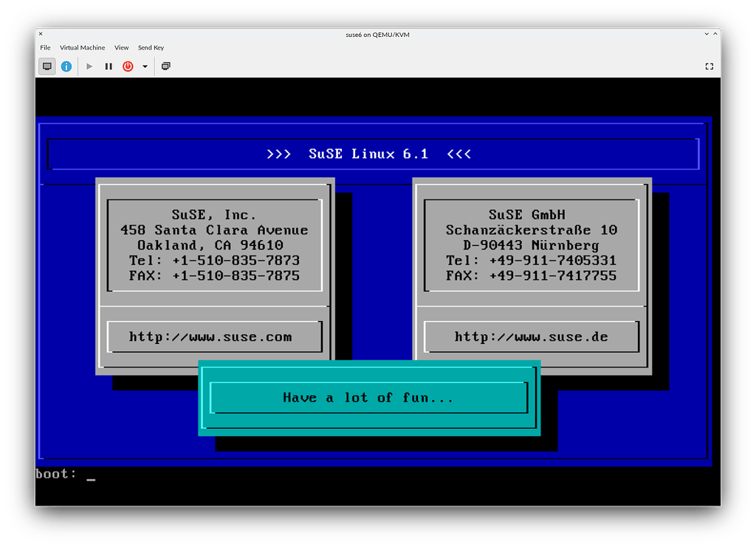Switch the console to fullscreen

tap(709, 66)
